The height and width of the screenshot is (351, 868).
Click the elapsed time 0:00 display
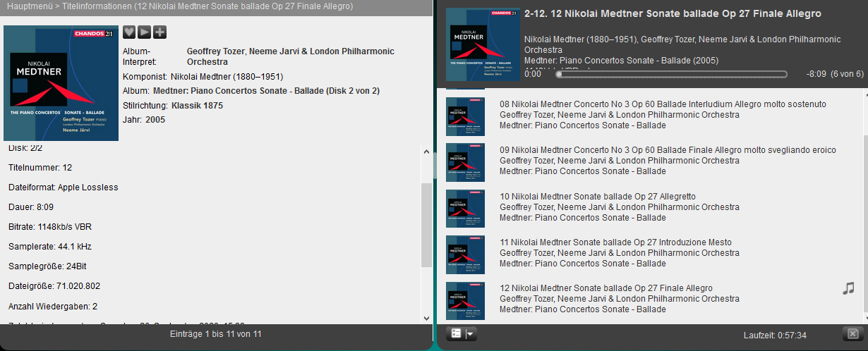[x=533, y=74]
